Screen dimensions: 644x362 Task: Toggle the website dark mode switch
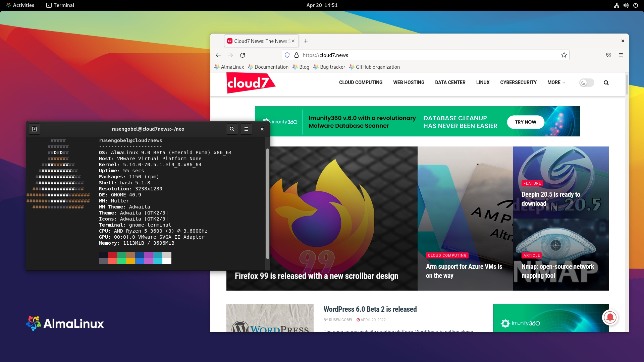587,83
